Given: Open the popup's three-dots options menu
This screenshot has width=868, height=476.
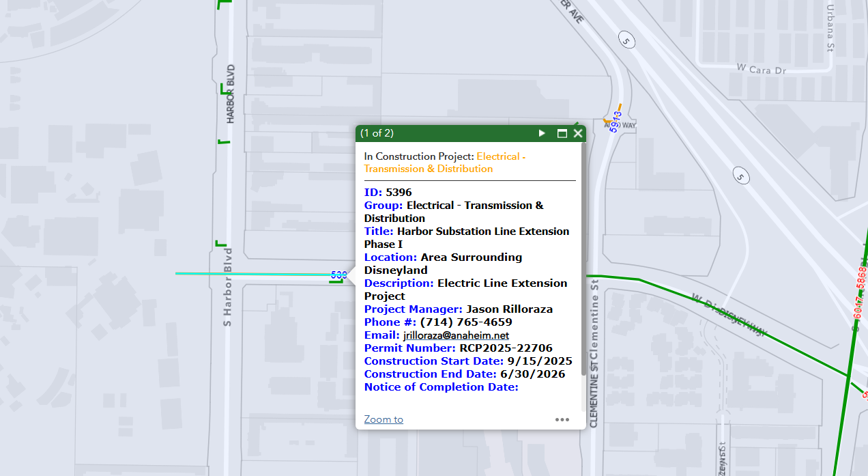Looking at the screenshot, I should pos(562,419).
